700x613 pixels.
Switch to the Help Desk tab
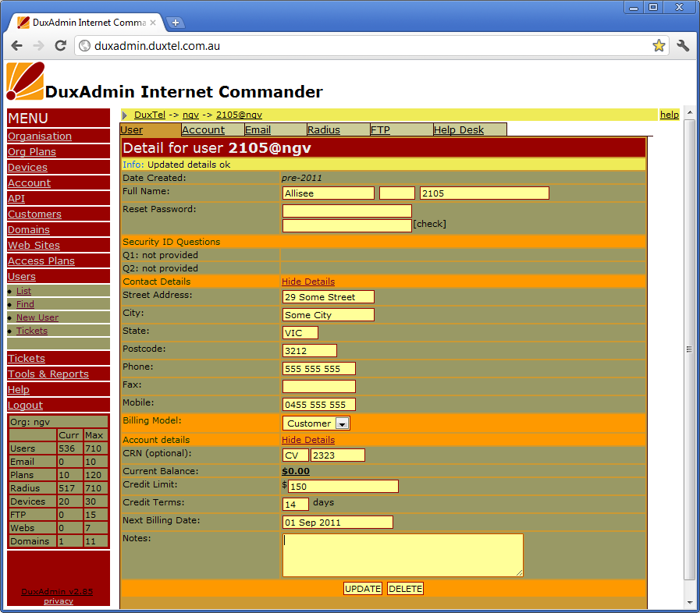[x=459, y=129]
